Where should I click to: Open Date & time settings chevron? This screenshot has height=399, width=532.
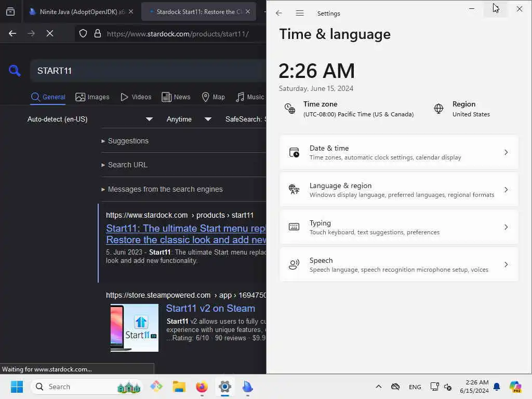506,152
